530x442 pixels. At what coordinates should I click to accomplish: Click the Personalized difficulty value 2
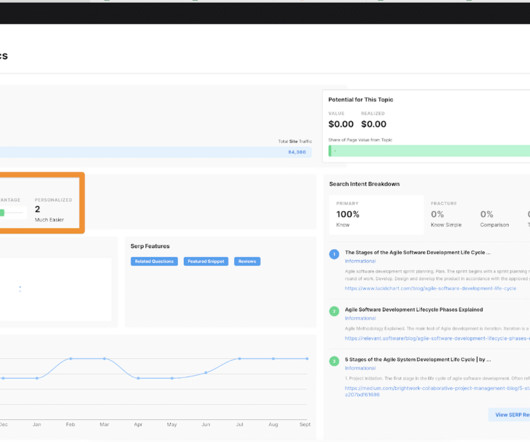pyautogui.click(x=38, y=209)
